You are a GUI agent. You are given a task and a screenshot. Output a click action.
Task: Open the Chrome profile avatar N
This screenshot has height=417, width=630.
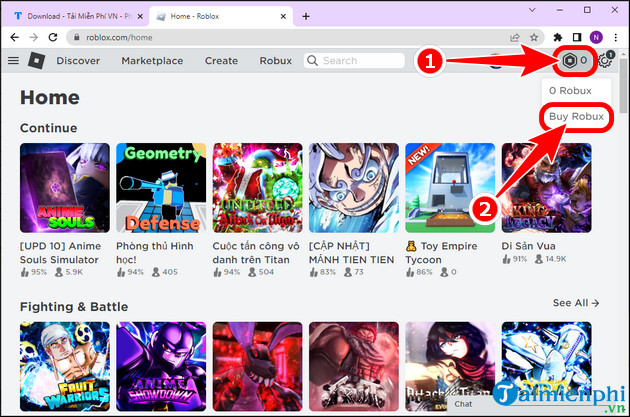click(596, 37)
